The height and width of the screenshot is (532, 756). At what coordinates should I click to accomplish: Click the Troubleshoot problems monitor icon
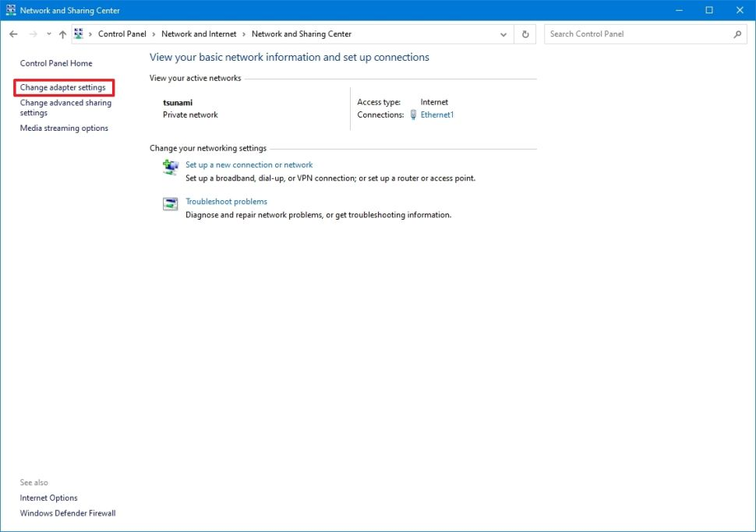click(171, 203)
